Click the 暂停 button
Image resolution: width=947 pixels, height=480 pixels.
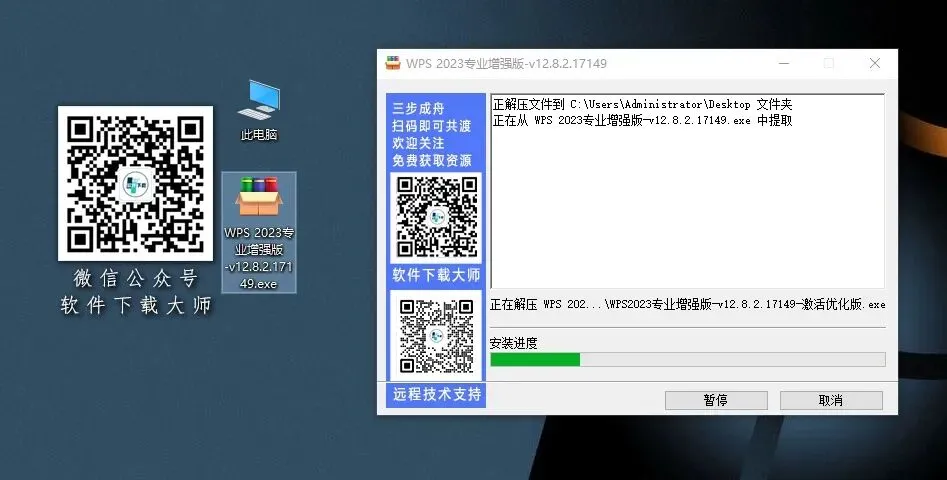716,400
